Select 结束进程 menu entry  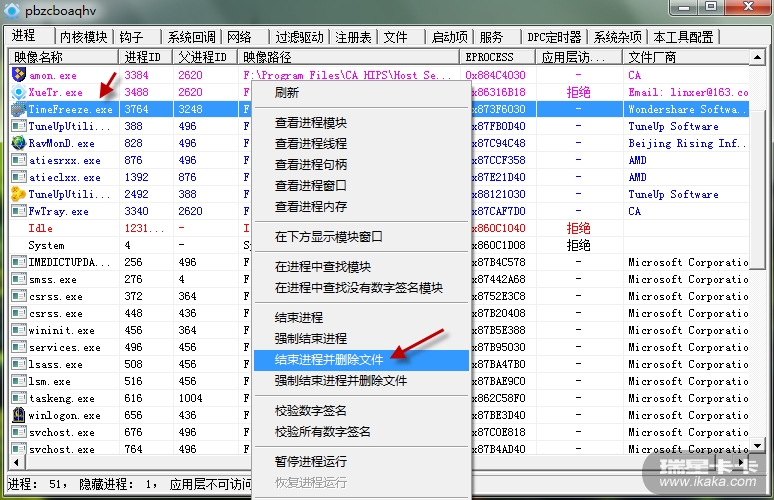tap(361, 317)
